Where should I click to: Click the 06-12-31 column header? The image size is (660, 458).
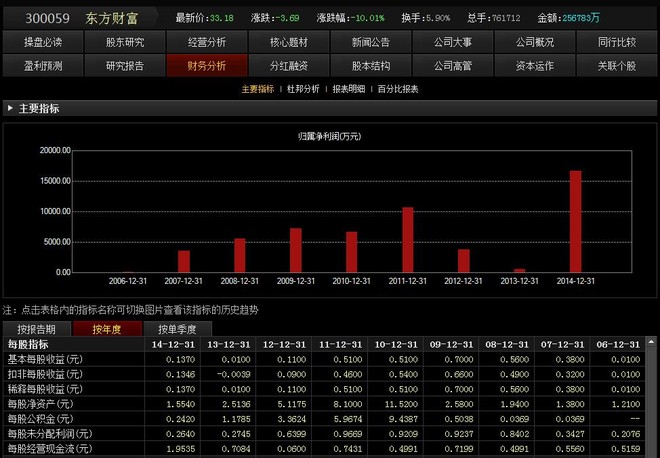(618, 344)
